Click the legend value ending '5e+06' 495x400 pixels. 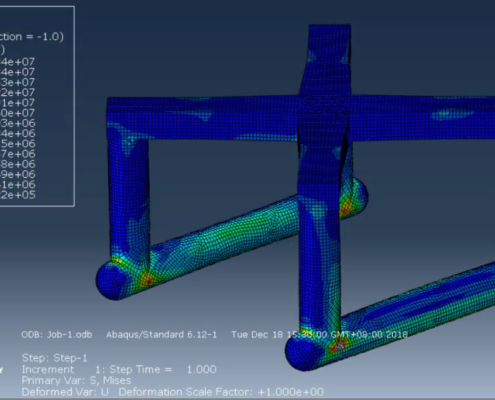coord(17,144)
